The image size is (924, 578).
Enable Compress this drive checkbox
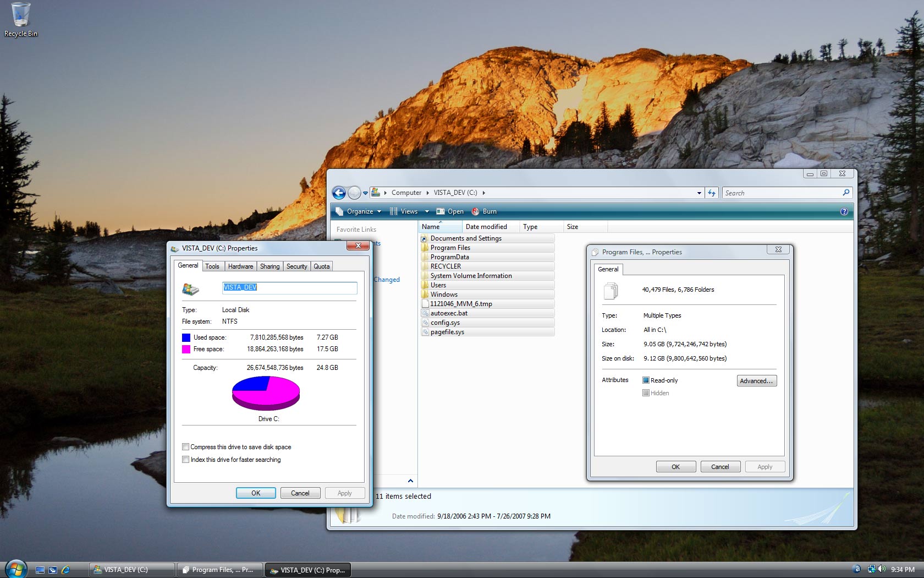186,447
